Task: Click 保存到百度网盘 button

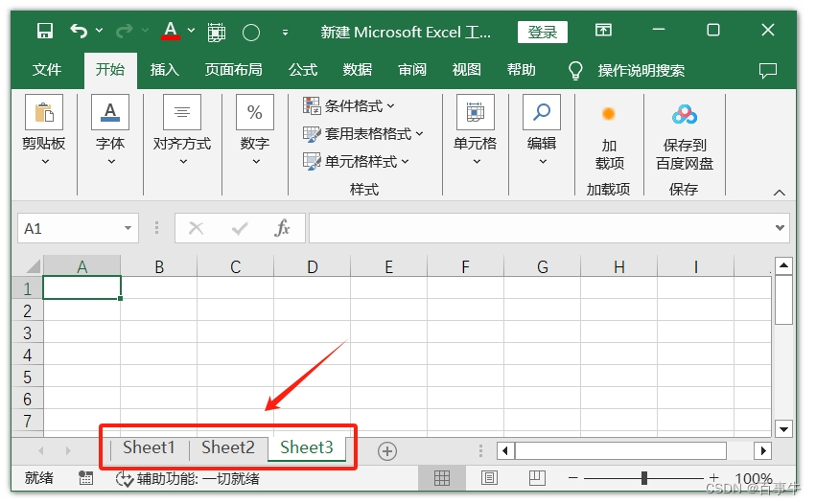Action: (685, 138)
